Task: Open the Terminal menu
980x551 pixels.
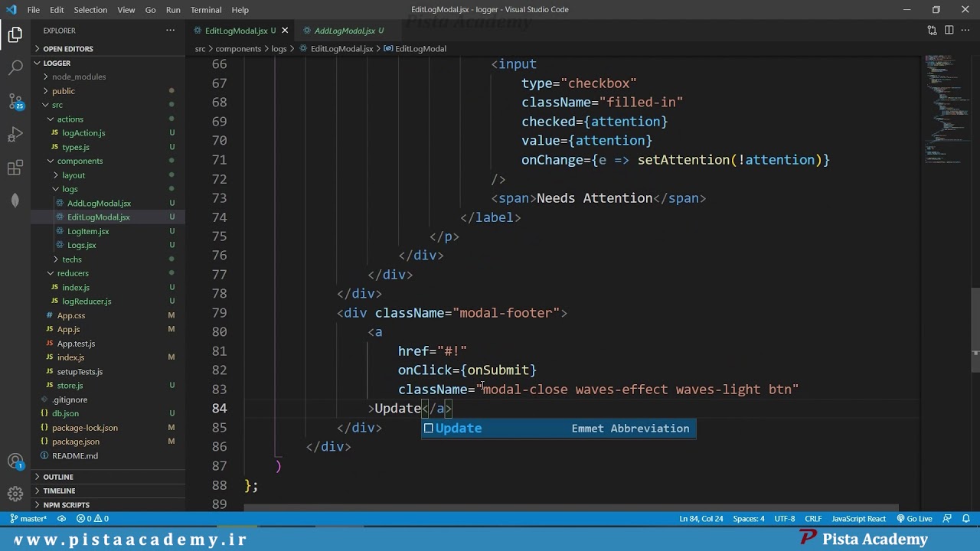Action: (x=206, y=10)
